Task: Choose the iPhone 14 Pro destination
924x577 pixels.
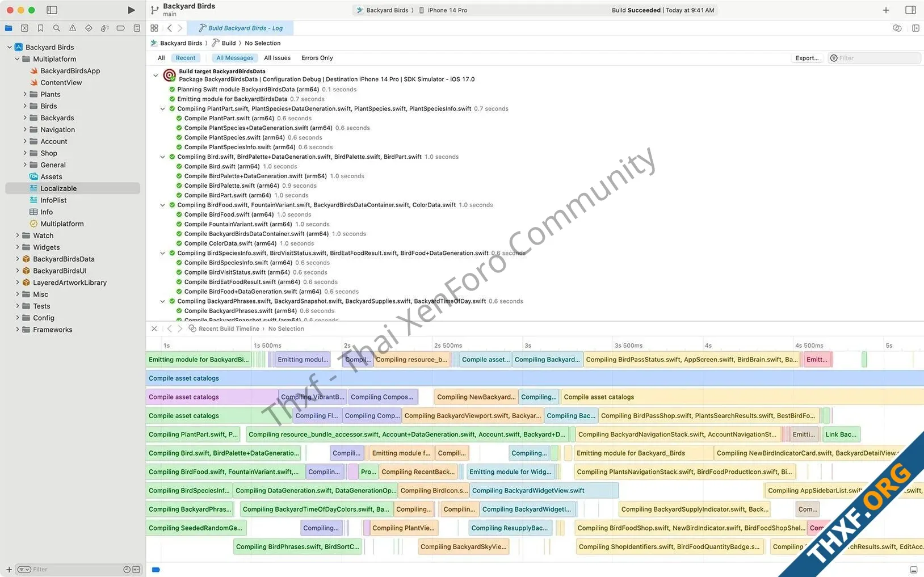Action: tap(443, 10)
